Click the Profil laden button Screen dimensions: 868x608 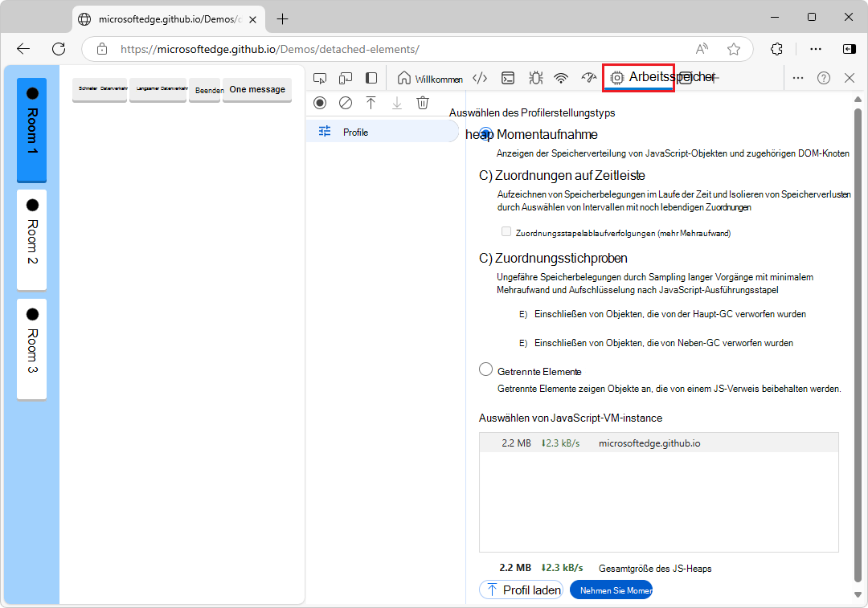521,590
